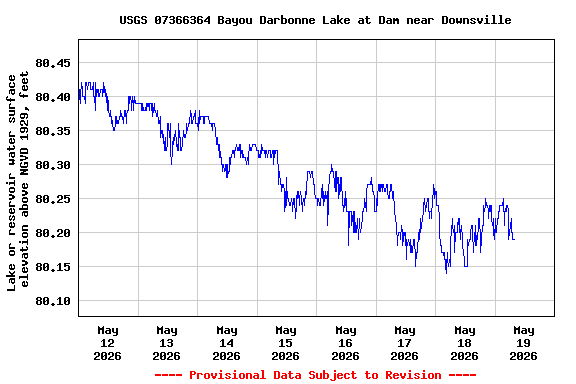
Task: Click the May 16 2026 date label
Action: 345,343
